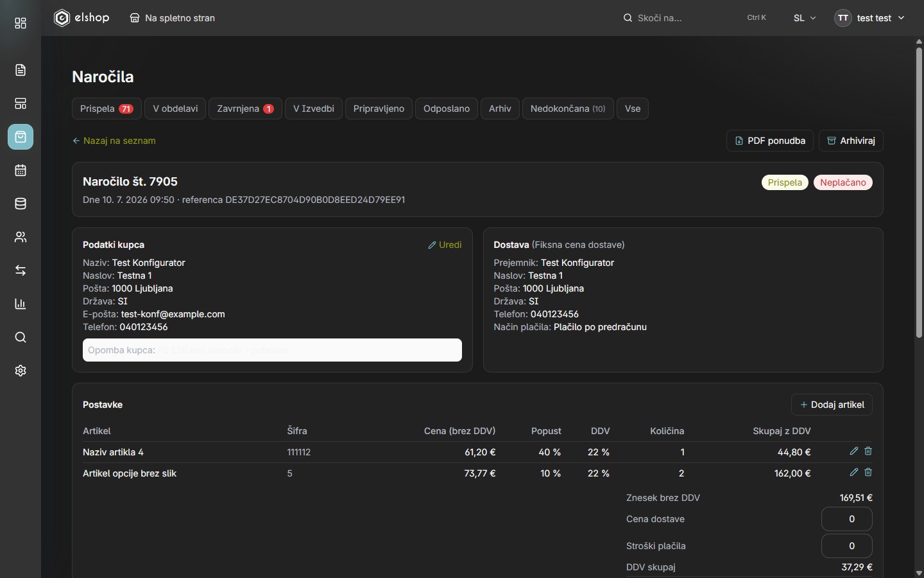
Task: Click the Prispela status badge in order header
Action: point(785,182)
